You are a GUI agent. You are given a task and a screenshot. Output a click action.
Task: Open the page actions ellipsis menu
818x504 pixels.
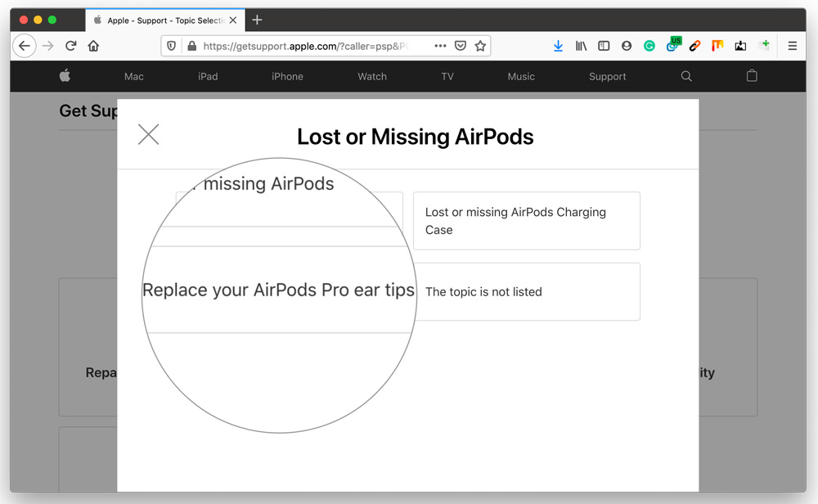click(440, 47)
